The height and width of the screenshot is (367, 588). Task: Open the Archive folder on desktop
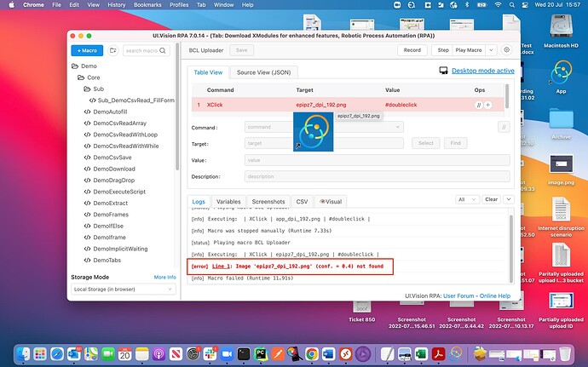pos(561,123)
